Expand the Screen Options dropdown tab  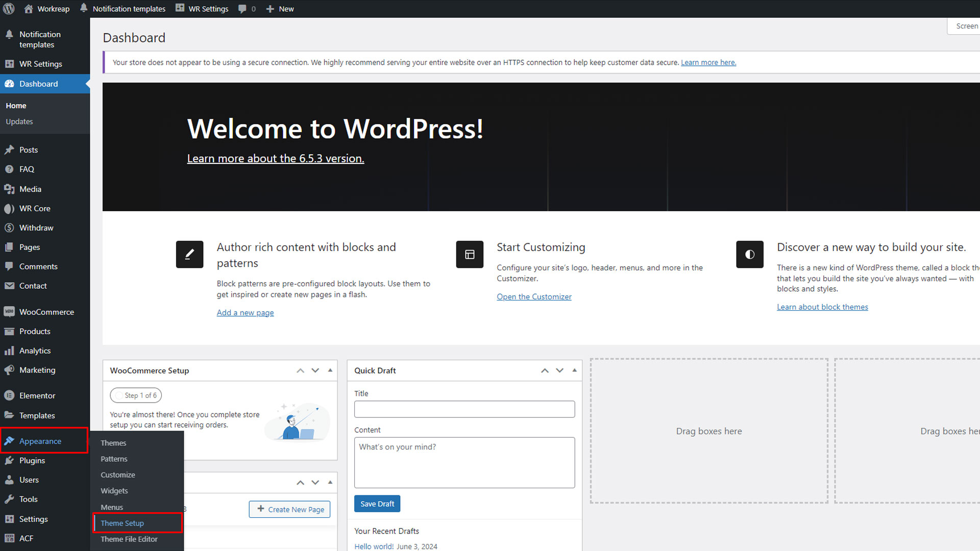966,26
